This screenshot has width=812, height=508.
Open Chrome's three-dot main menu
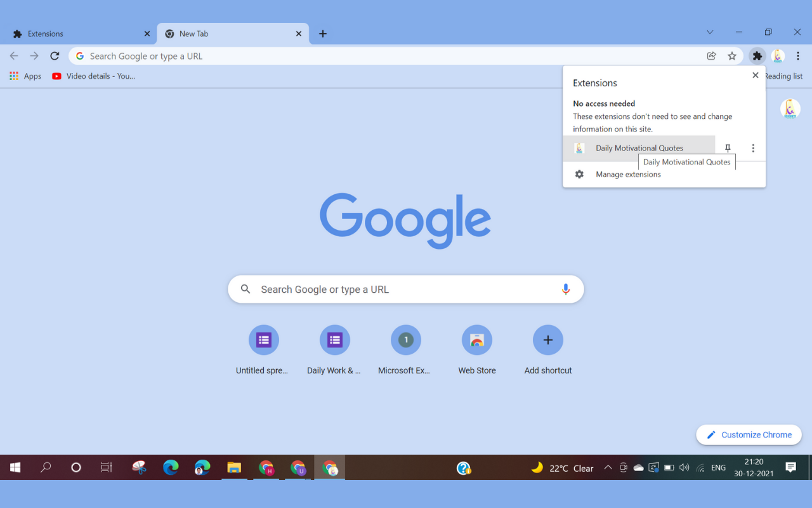click(798, 56)
